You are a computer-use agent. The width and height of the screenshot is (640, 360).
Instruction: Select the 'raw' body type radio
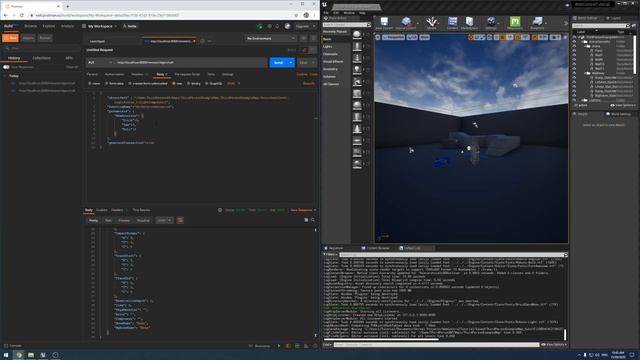(174, 83)
